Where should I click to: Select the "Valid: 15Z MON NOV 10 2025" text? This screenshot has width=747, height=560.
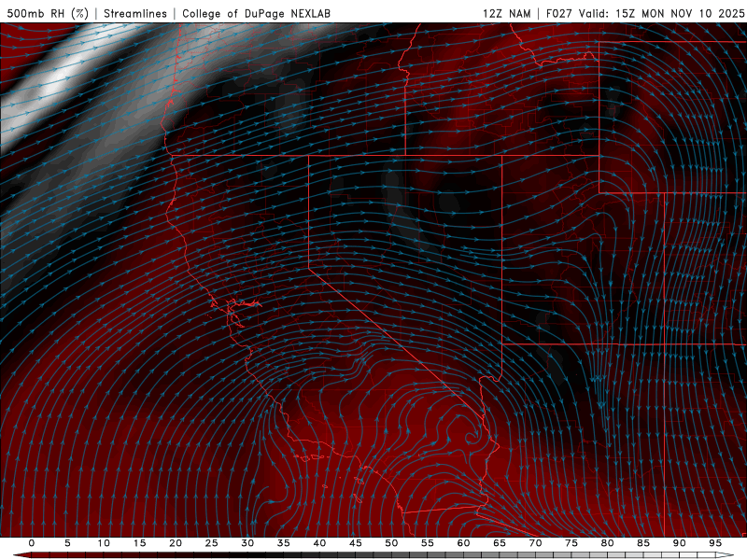pyautogui.click(x=661, y=13)
